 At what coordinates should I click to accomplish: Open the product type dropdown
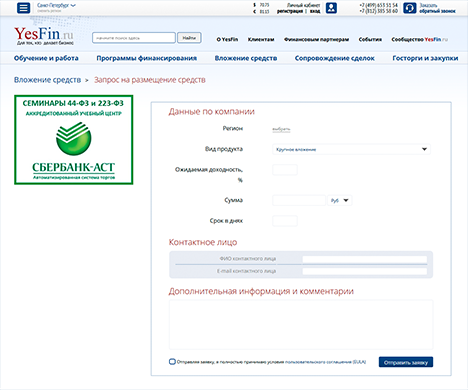[x=351, y=149]
